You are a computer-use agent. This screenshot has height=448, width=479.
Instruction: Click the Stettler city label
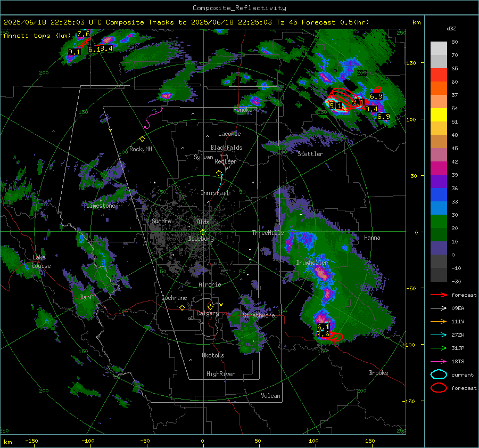[310, 154]
